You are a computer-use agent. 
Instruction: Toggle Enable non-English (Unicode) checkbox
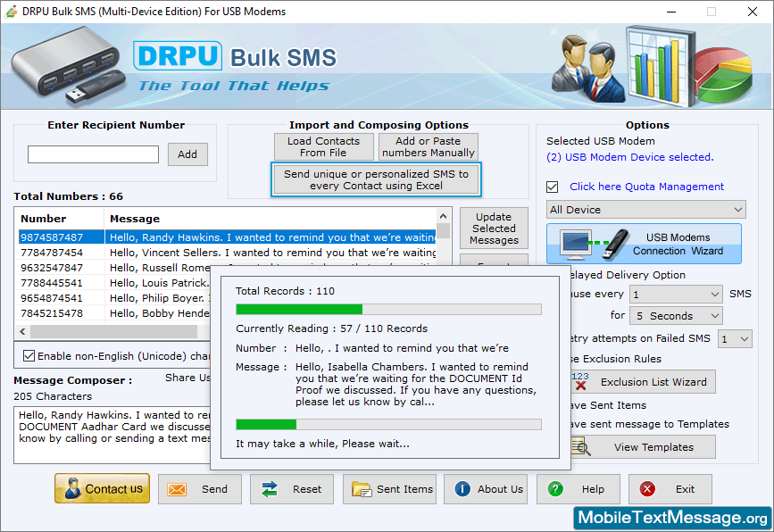click(x=29, y=356)
